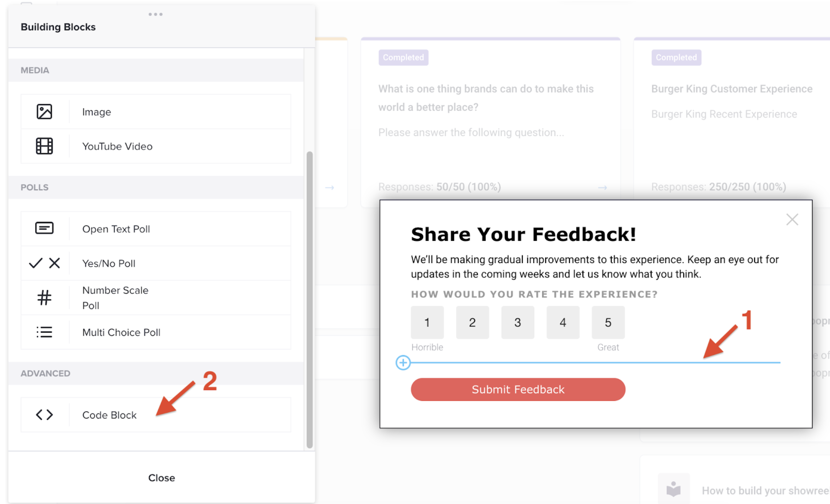Click the Yes/No Poll check-cross icon
Screen dimensions: 830x504
44,263
